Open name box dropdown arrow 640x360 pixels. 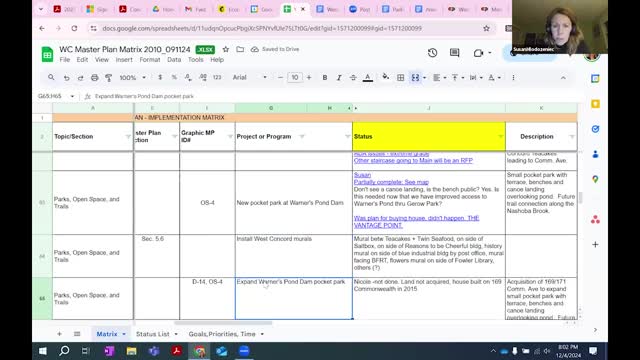72,96
